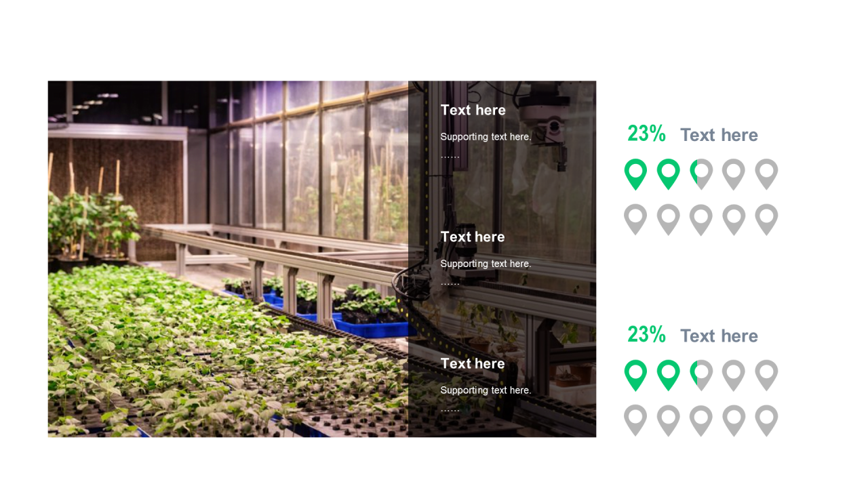Select middle white "Text here" heading on photo

click(x=473, y=237)
